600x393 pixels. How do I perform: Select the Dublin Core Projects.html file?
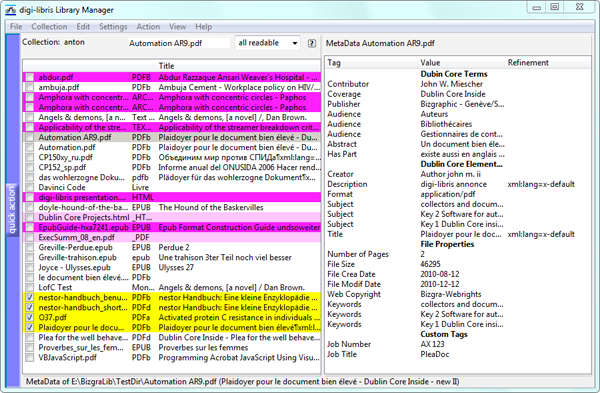pos(84,217)
